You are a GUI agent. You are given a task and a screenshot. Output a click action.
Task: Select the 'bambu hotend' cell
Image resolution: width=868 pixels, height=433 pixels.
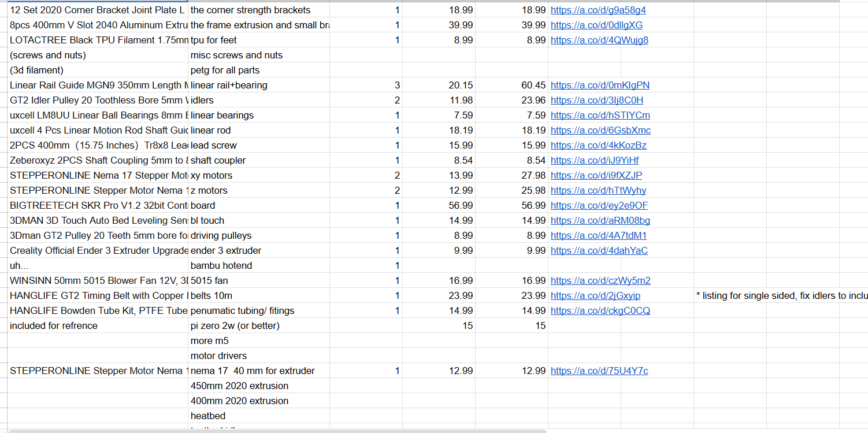[x=258, y=265]
